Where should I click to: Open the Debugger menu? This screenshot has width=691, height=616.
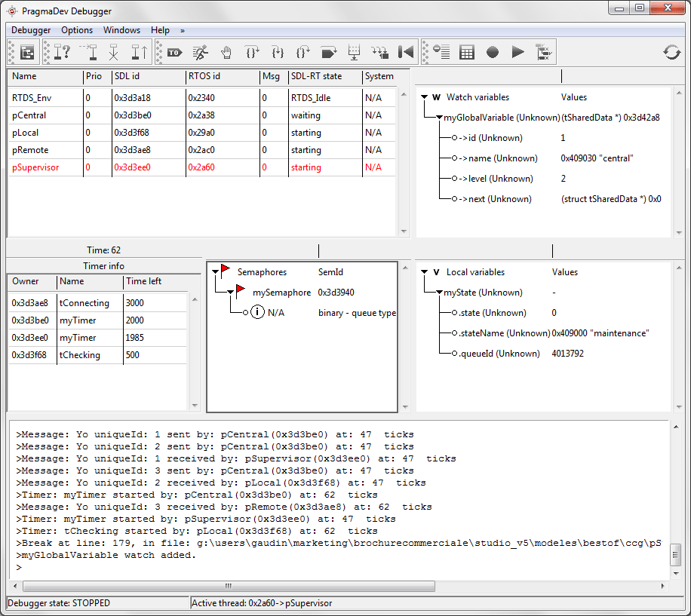coord(31,30)
